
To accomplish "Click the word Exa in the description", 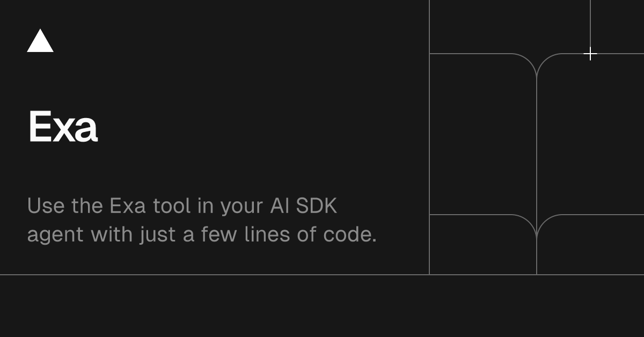I will coord(128,206).
